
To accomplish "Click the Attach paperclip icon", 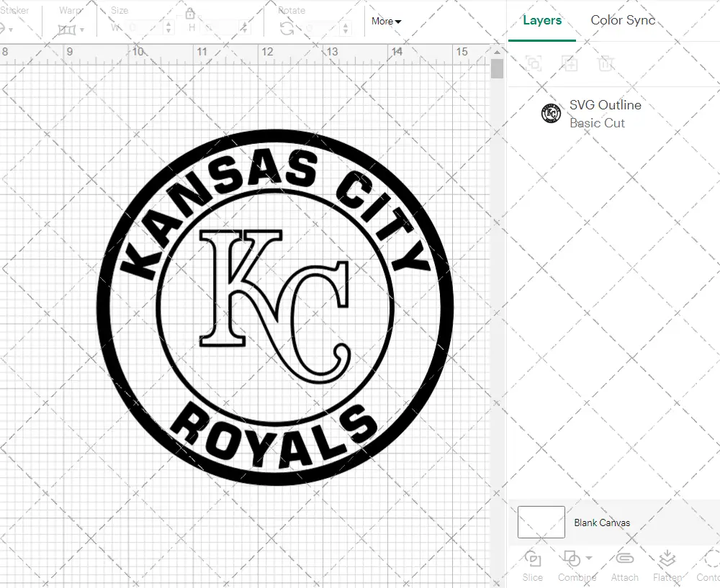I will click(x=624, y=559).
